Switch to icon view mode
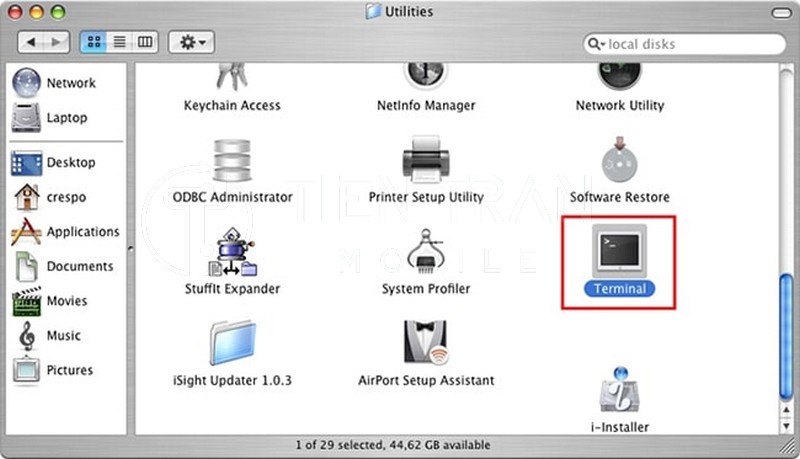Viewport: 800px width, 459px height. (x=93, y=42)
